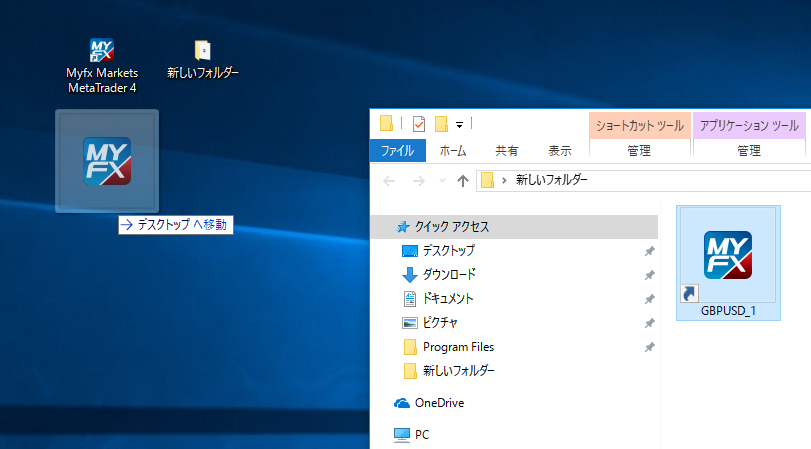This screenshot has height=449, width=811.
Task: Open 新しいフォルダー in the navigation pane
Action: tap(459, 370)
